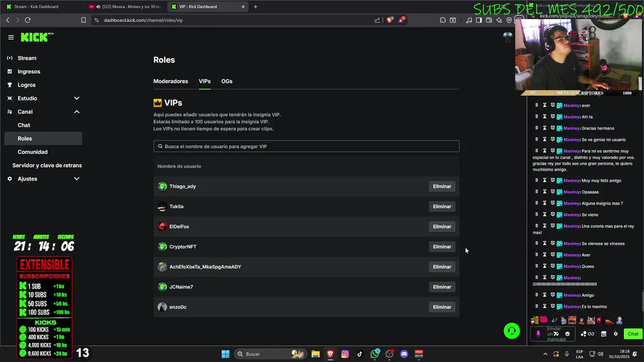Screen dimensions: 644x362
Task: Open the Windows Start menu
Action: click(225, 354)
